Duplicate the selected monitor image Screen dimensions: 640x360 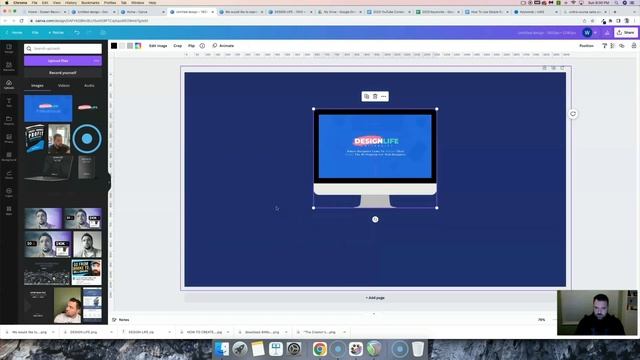tap(366, 96)
